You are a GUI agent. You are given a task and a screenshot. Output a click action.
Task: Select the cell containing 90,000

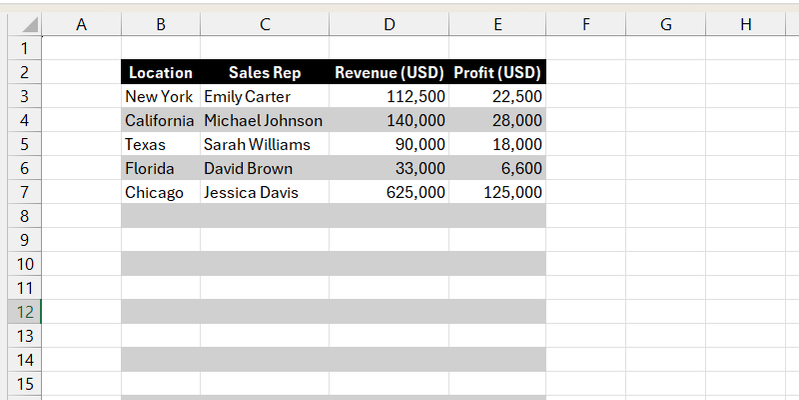tap(389, 144)
